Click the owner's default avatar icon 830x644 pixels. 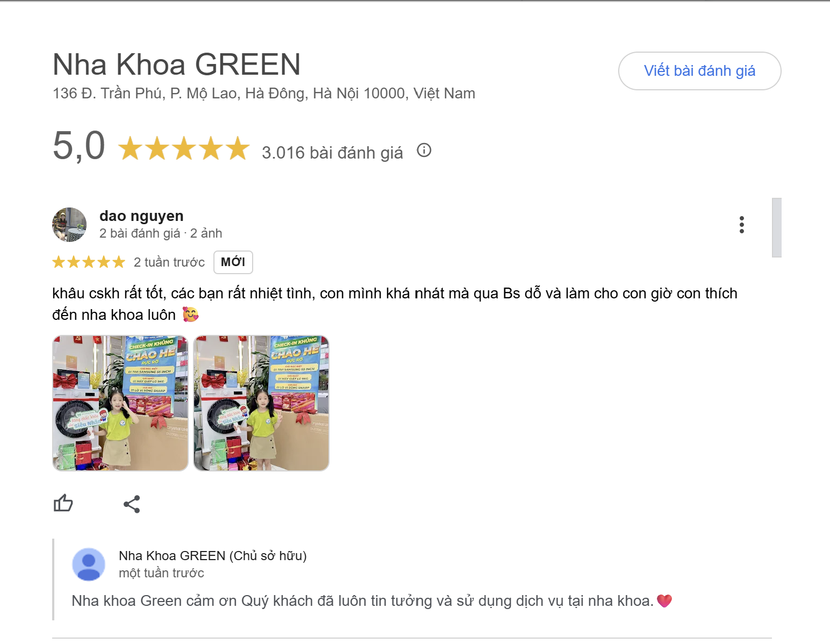click(89, 564)
